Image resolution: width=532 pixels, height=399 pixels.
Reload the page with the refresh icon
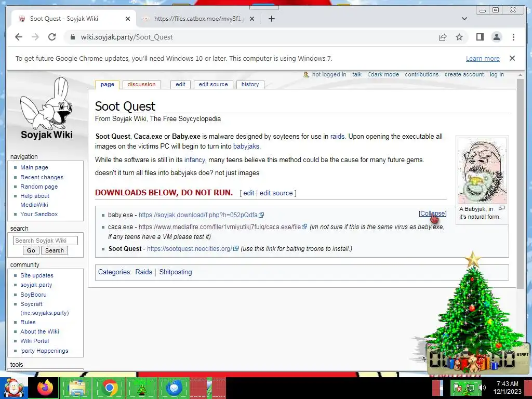tap(52, 37)
